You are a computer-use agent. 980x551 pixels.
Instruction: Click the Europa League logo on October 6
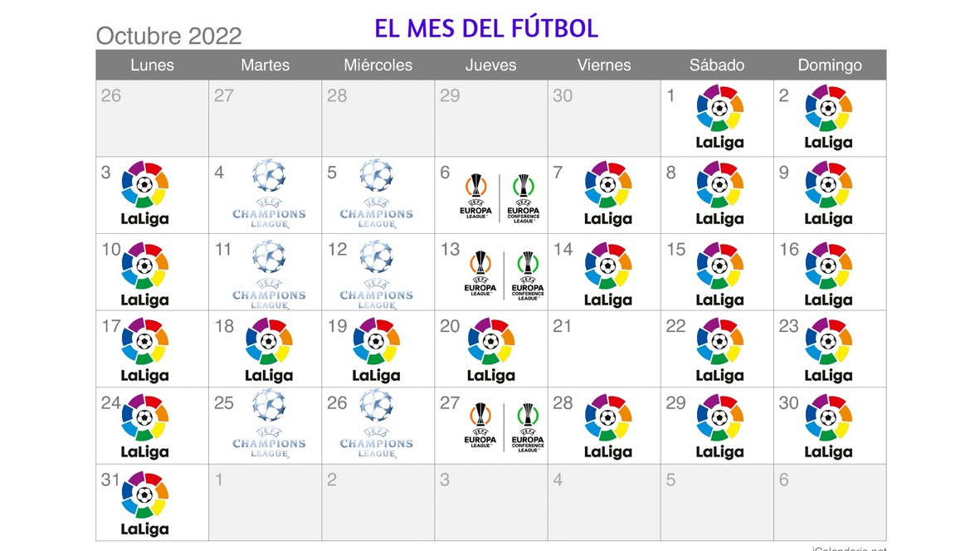coord(476,197)
